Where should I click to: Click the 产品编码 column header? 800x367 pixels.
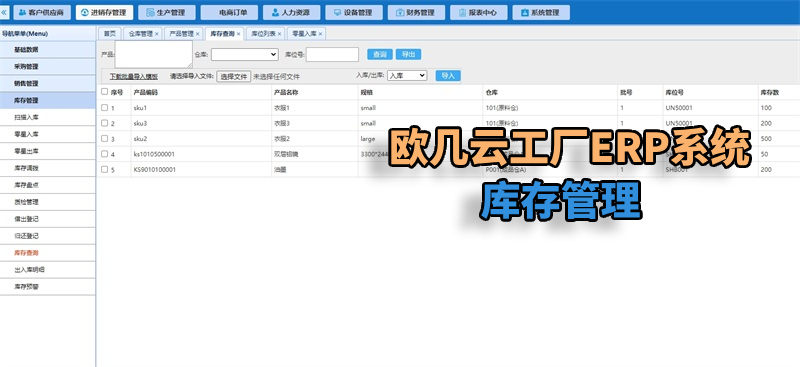[145, 92]
